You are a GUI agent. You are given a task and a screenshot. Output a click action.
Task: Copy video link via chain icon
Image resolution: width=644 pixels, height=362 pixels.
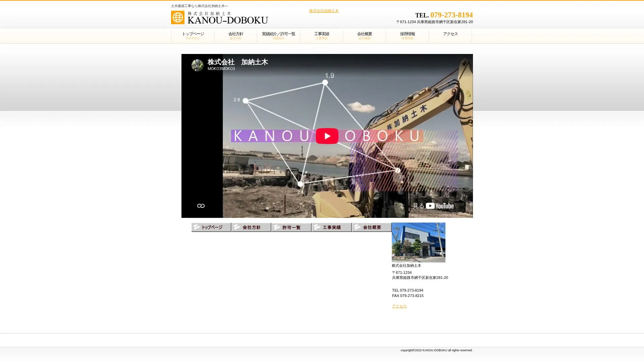pyautogui.click(x=201, y=206)
